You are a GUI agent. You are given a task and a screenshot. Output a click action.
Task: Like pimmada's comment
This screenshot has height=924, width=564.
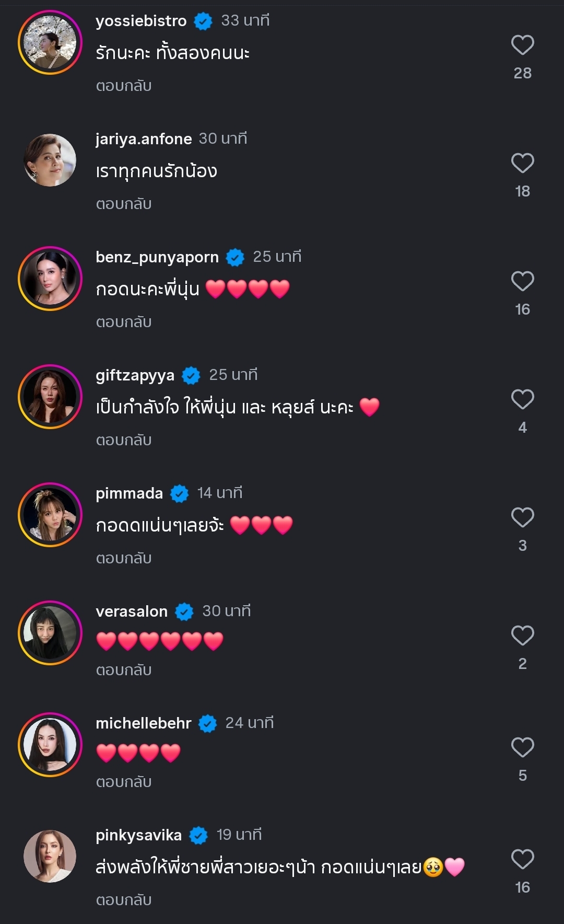click(x=522, y=517)
